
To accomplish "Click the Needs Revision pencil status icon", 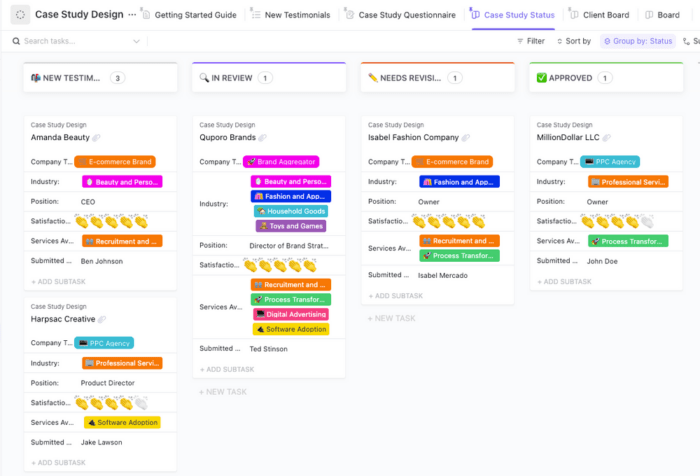I will point(373,78).
